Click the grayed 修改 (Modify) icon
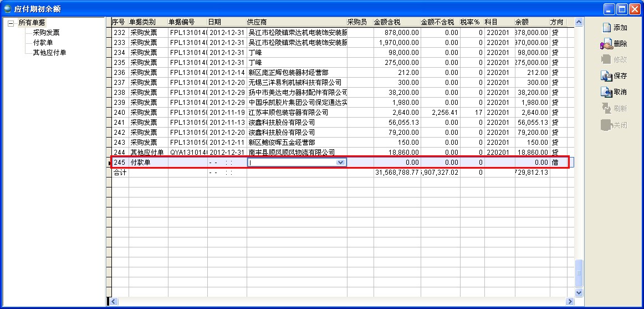The width and height of the screenshot is (644, 309). click(606, 59)
